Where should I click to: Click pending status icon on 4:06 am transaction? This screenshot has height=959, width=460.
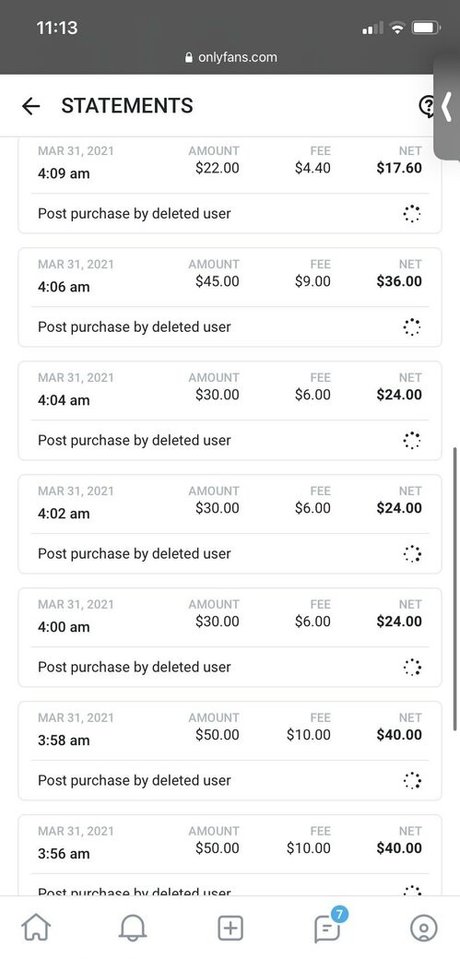[x=412, y=327]
